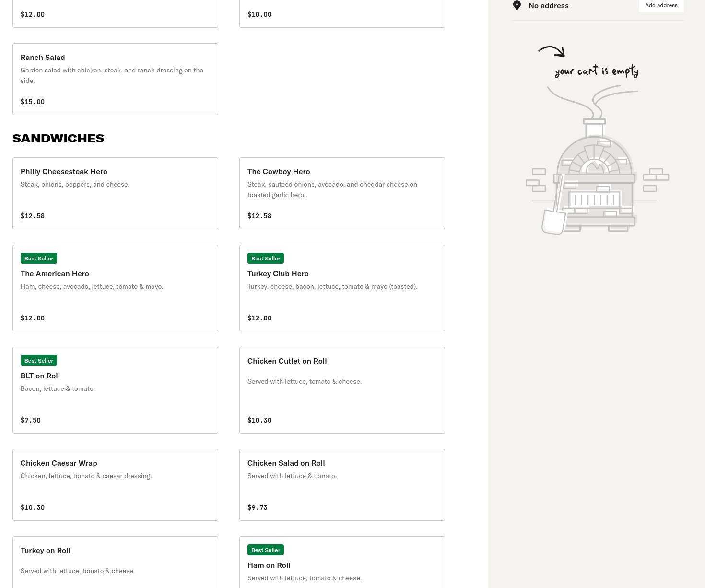Click the $9.73 price of Chicken Salad on Roll
The image size is (705, 588).
(x=258, y=507)
